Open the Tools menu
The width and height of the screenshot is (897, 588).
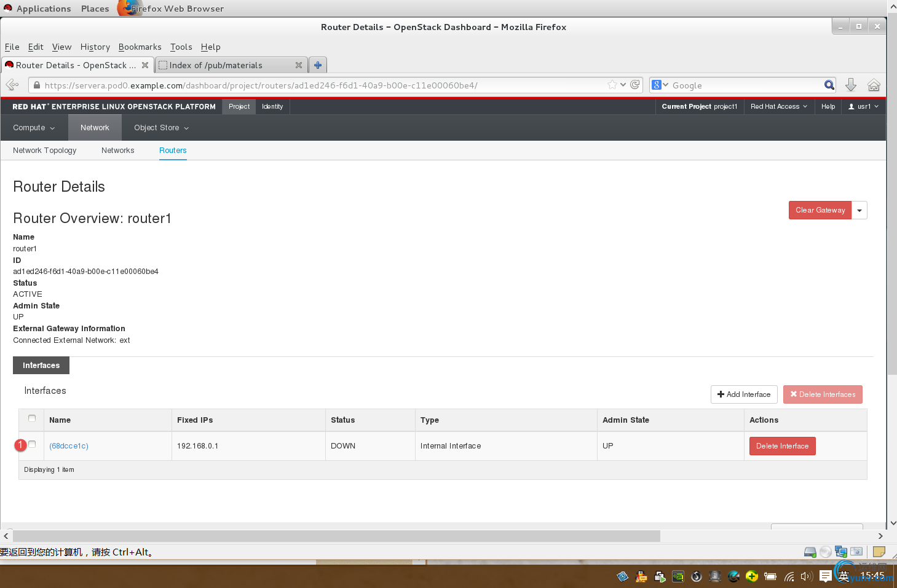coord(181,47)
